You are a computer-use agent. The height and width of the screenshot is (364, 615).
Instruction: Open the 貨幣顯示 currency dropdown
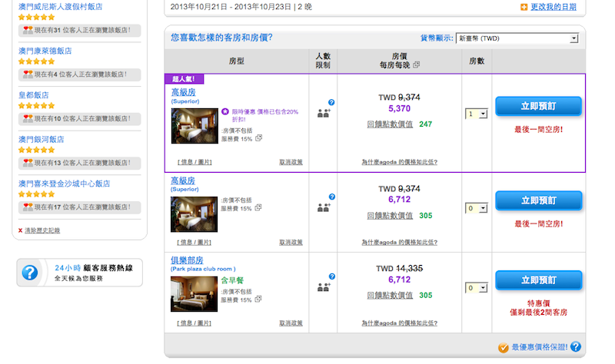pos(517,38)
